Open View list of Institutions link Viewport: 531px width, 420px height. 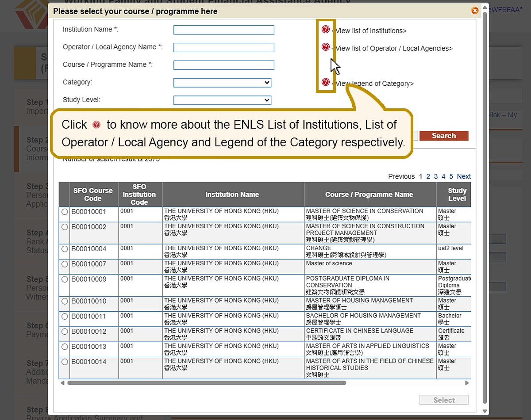pos(370,31)
